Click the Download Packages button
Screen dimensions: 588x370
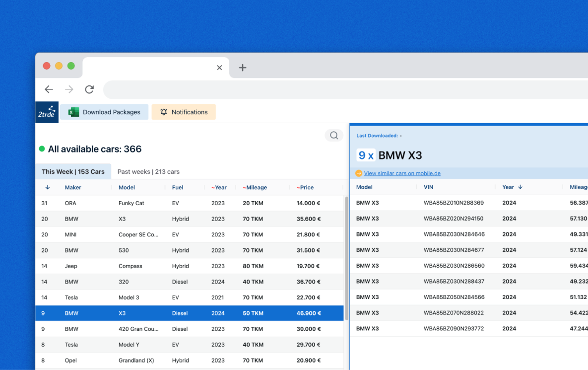point(104,112)
